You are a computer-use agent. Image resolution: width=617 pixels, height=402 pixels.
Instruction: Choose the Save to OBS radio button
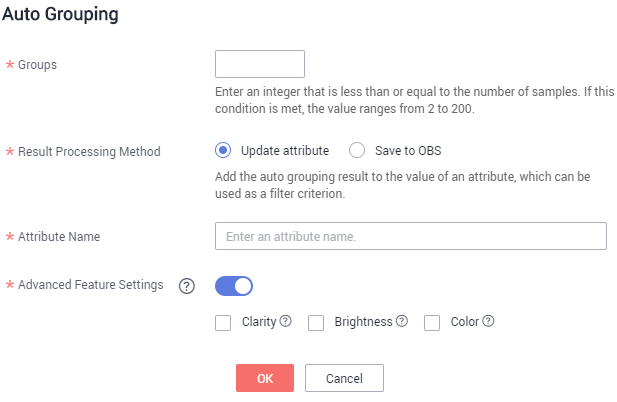pyautogui.click(x=357, y=150)
